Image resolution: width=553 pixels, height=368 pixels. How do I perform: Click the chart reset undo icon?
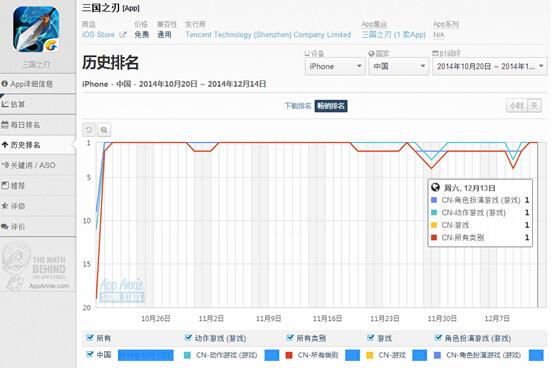click(x=89, y=130)
